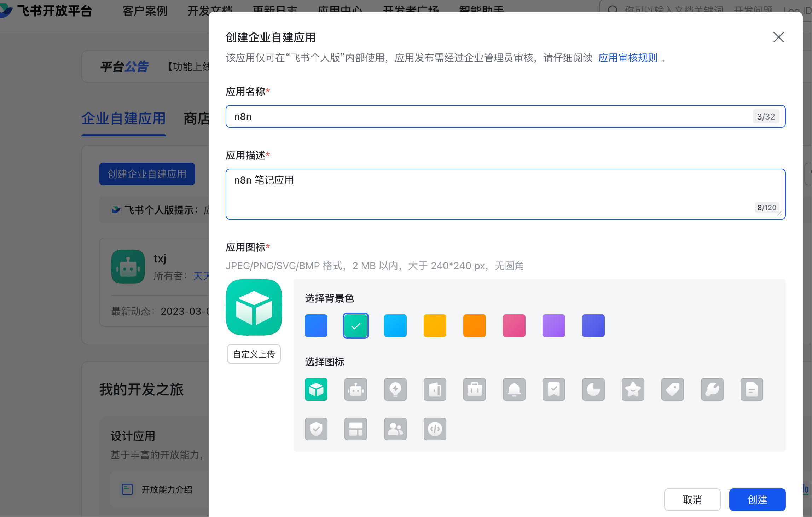Pick the purple background color swatch

click(553, 326)
